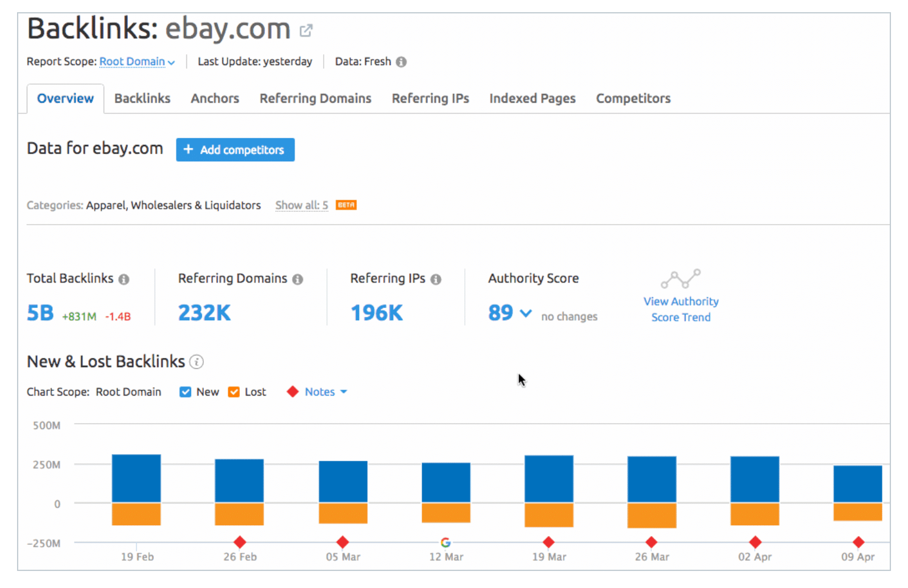Click the note marker at 05 Mar
This screenshot has width=908, height=588.
(343, 542)
